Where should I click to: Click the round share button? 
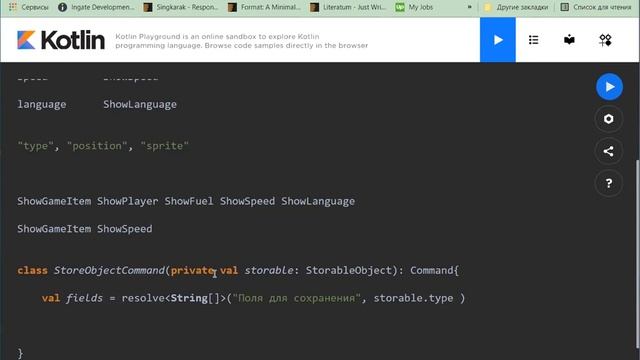pos(609,151)
